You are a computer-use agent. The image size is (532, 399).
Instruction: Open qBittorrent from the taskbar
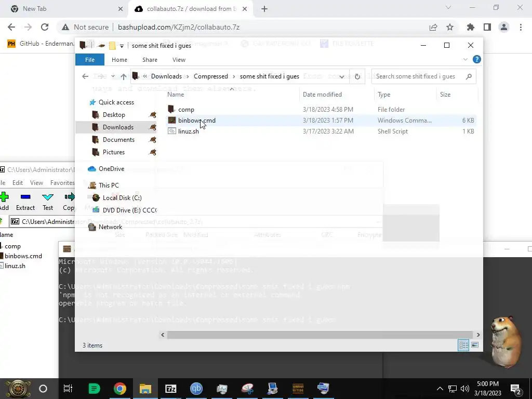coord(196,389)
